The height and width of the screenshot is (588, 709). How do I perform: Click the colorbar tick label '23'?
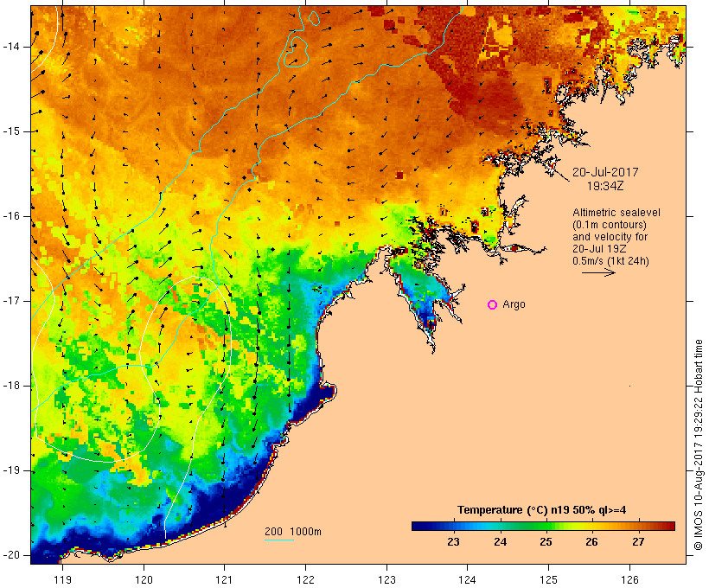[x=454, y=542]
